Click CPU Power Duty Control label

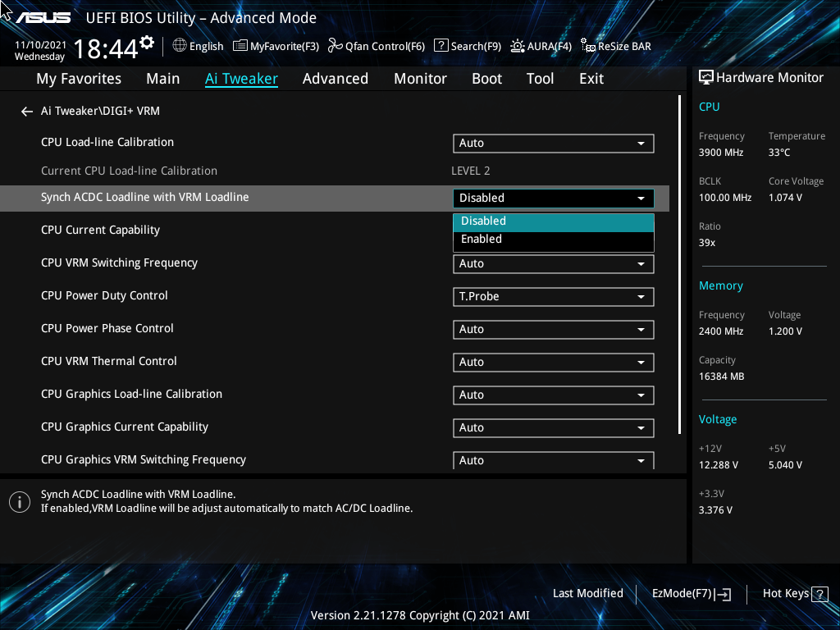point(104,295)
